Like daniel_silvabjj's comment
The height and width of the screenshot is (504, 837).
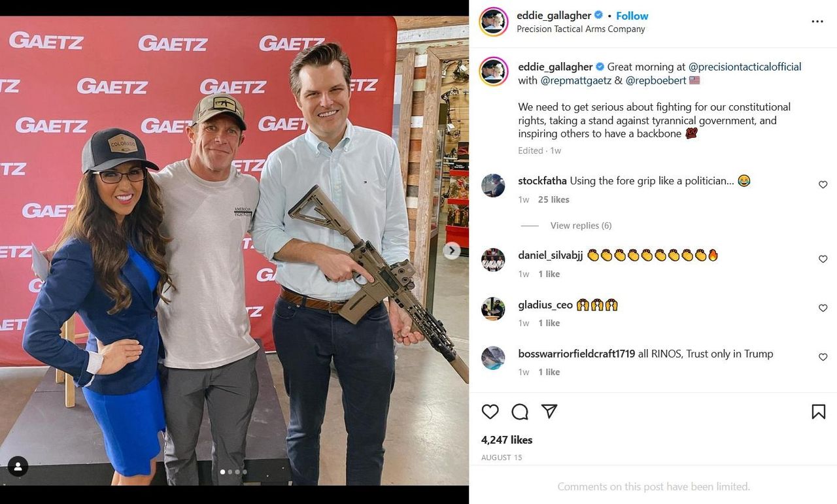point(823,260)
